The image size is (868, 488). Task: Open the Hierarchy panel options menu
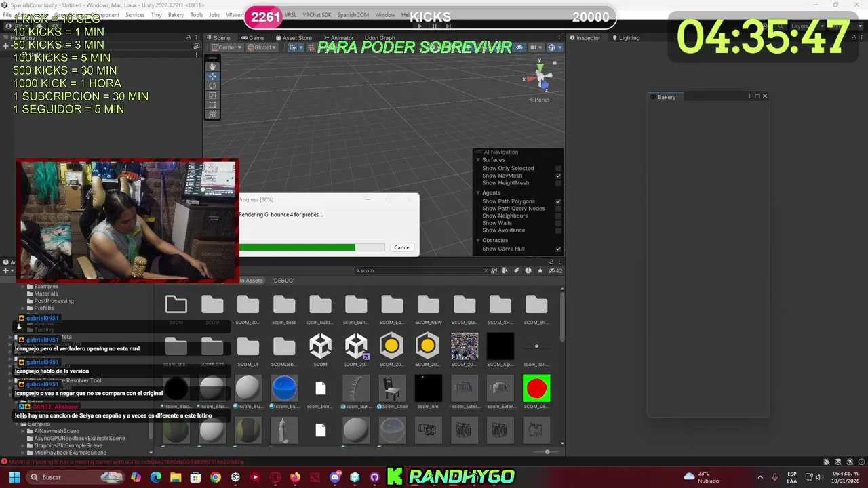[x=197, y=37]
